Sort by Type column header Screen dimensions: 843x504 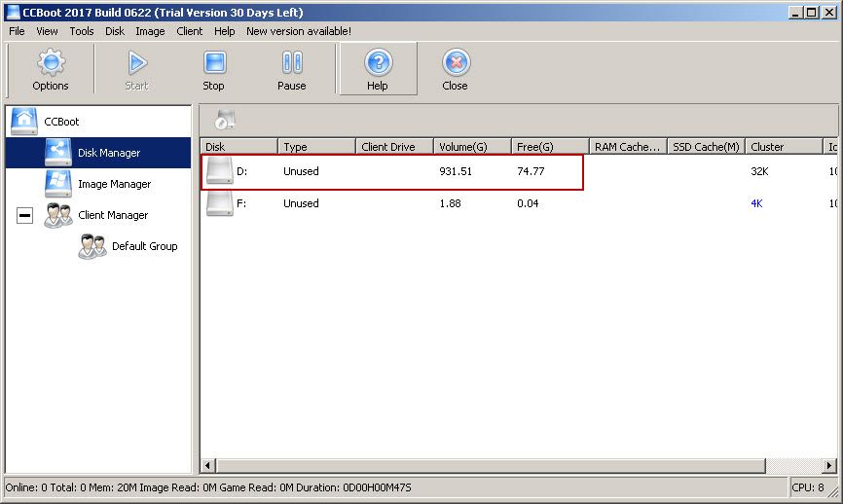pyautogui.click(x=316, y=147)
